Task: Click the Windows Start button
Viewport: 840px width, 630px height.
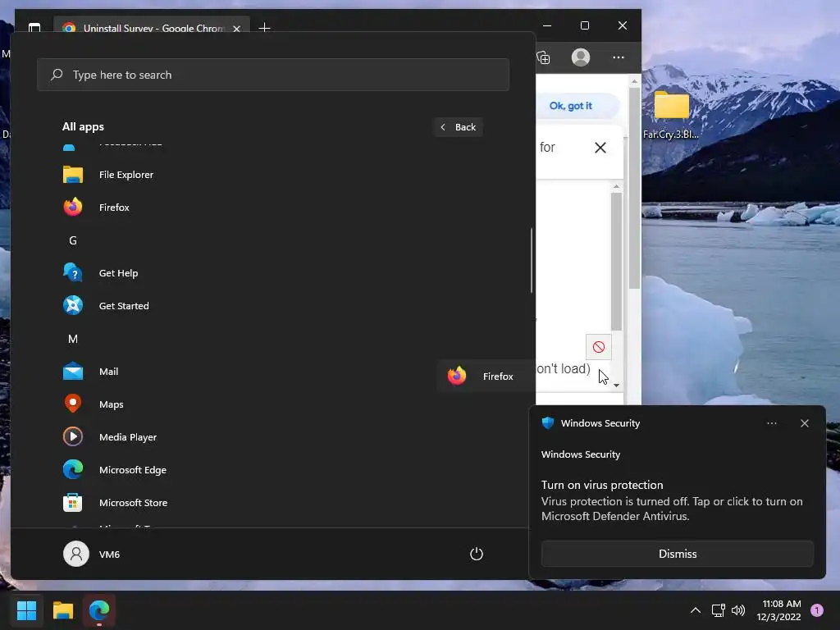Action: pyautogui.click(x=26, y=609)
